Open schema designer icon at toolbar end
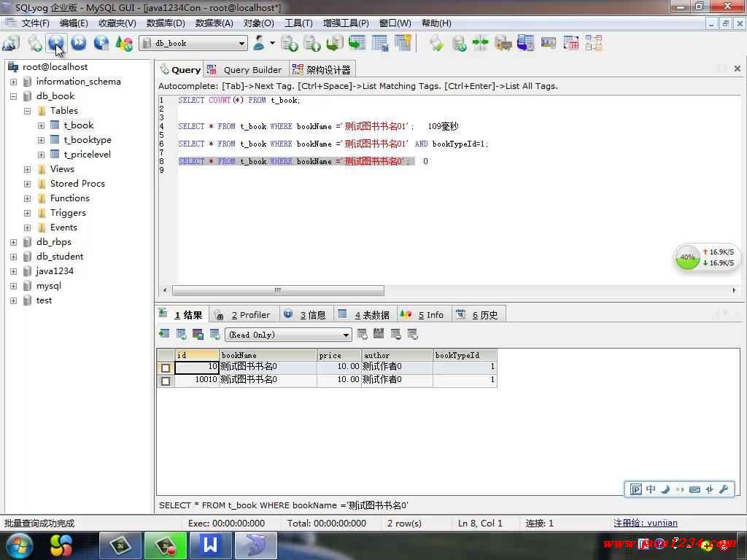Screen dimensions: 747x560 594,43
